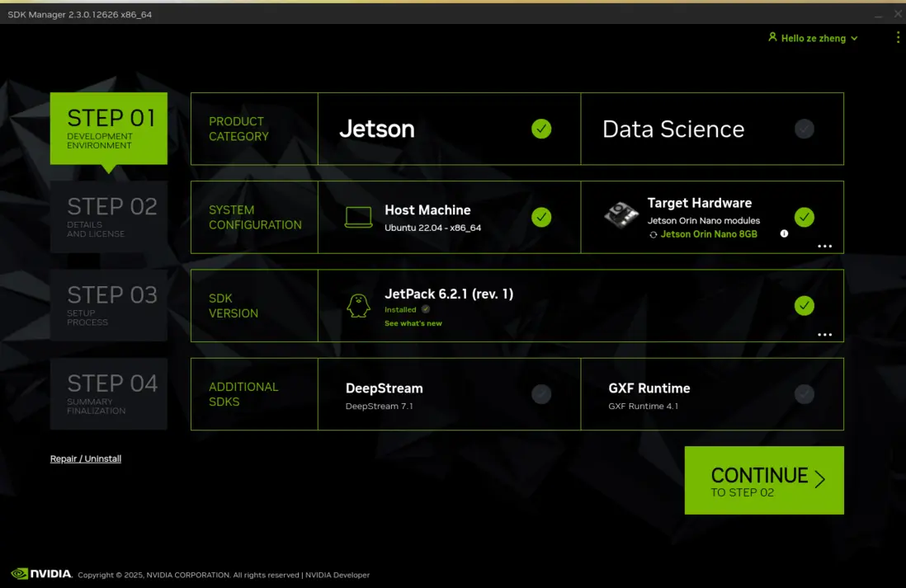Viewport: 906px width, 588px height.
Task: Continue to Step 02 button
Action: [x=764, y=480]
